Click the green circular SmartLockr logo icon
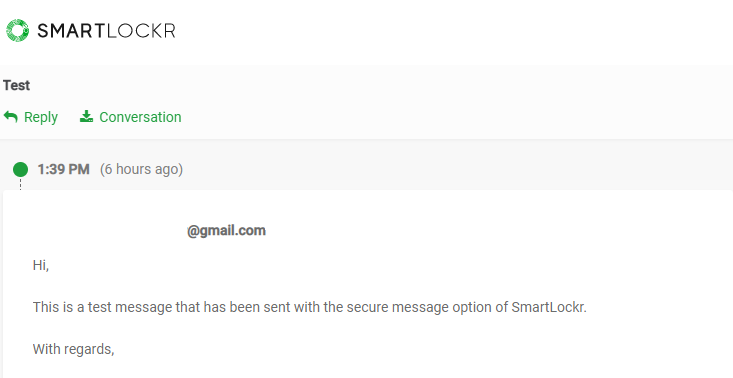This screenshot has height=378, width=733. point(17,30)
